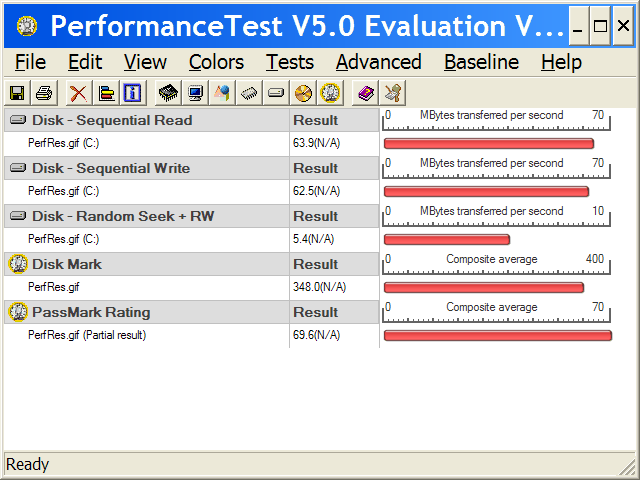Click PerfRes.gif under Disk Mark
The image size is (640, 480).
click(x=53, y=287)
